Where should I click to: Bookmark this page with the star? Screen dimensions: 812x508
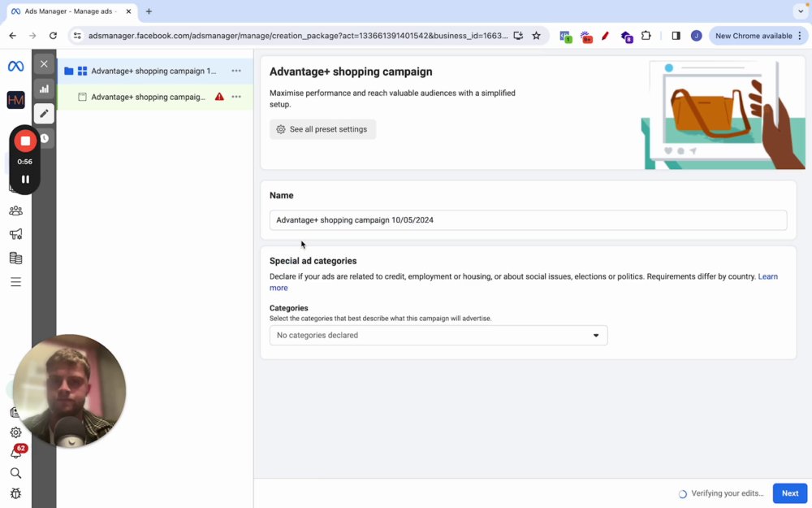point(536,36)
